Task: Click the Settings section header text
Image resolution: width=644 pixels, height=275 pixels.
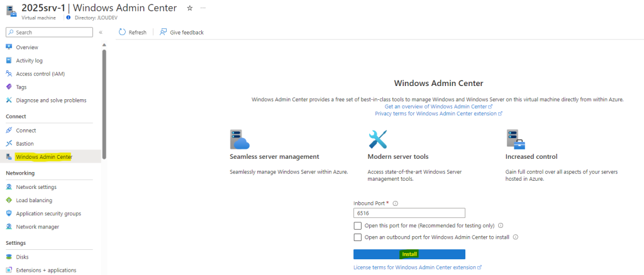Action: click(x=16, y=242)
